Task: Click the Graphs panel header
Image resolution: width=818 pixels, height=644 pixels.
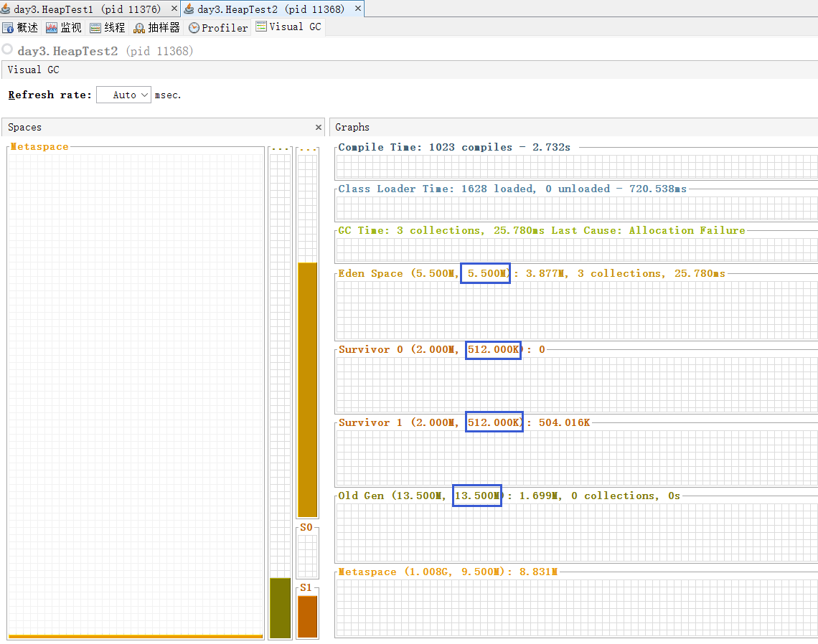Action: click(x=574, y=127)
